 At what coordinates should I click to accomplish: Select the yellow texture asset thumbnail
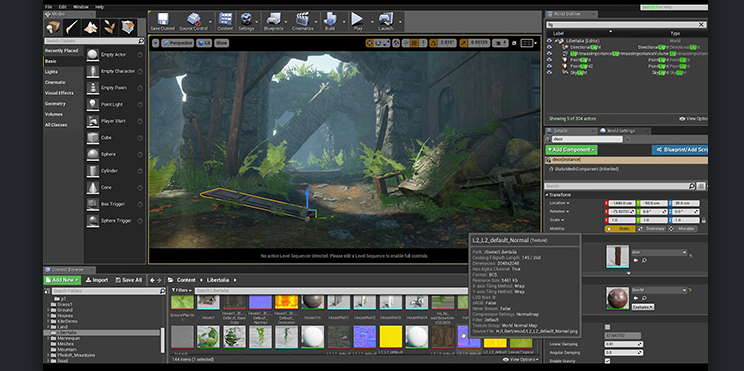coord(391,336)
